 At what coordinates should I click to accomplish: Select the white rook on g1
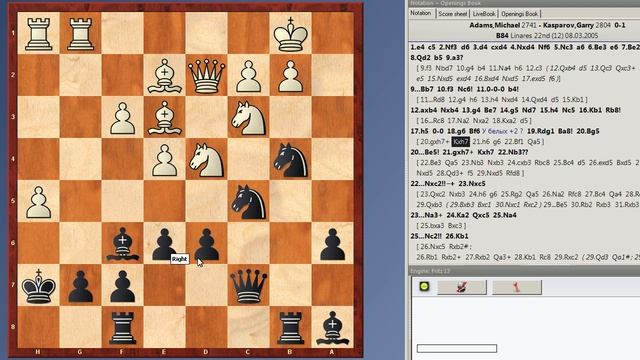coord(80,34)
